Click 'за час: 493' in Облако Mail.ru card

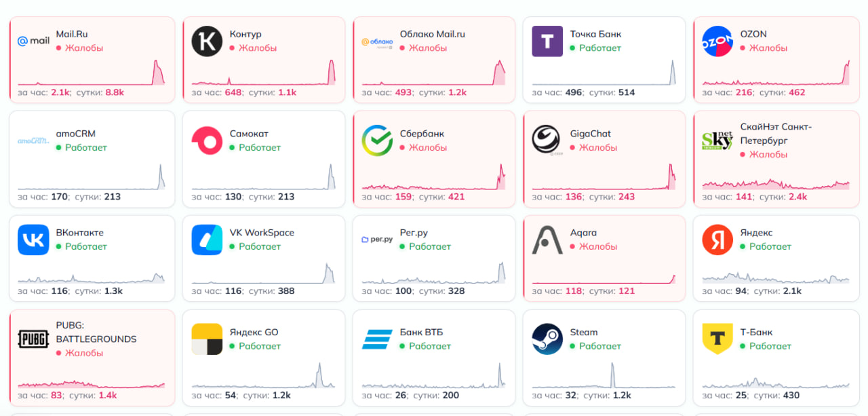[387, 92]
